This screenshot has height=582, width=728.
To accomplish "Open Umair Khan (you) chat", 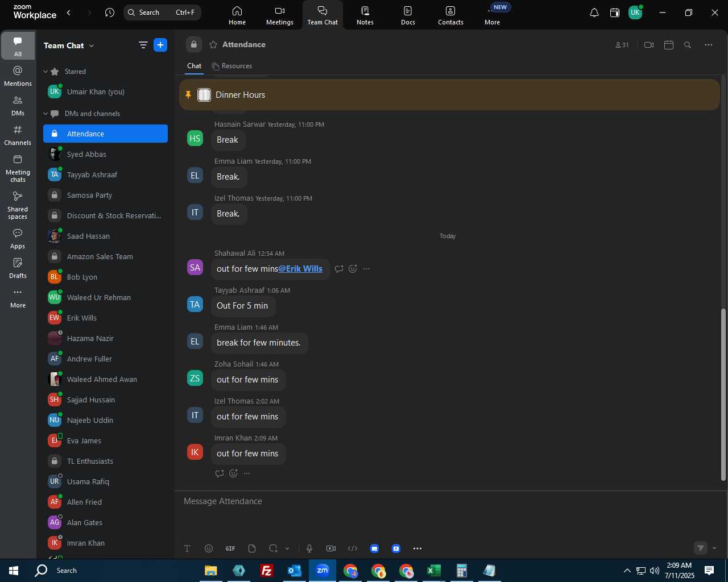I will coord(105,92).
